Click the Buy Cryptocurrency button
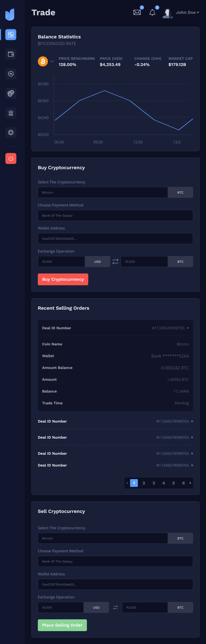This screenshot has height=644, width=206. [63, 279]
